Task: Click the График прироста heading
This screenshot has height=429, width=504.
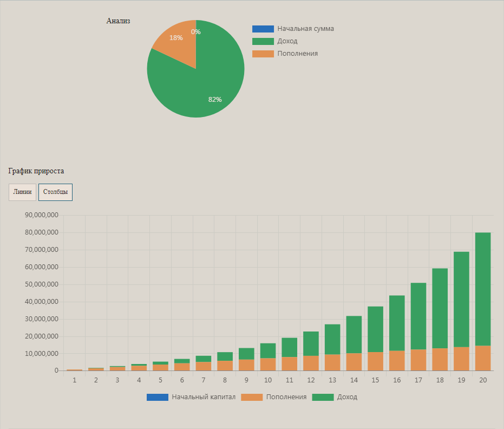Action: (x=36, y=171)
